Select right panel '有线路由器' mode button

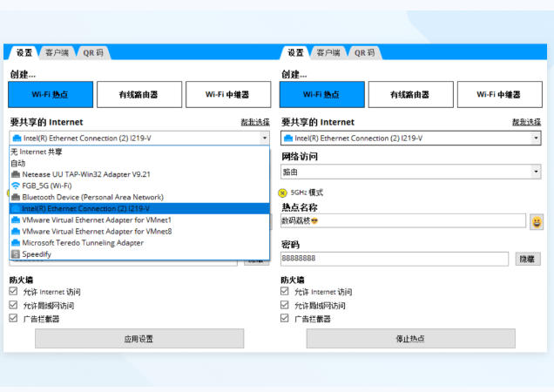410,94
